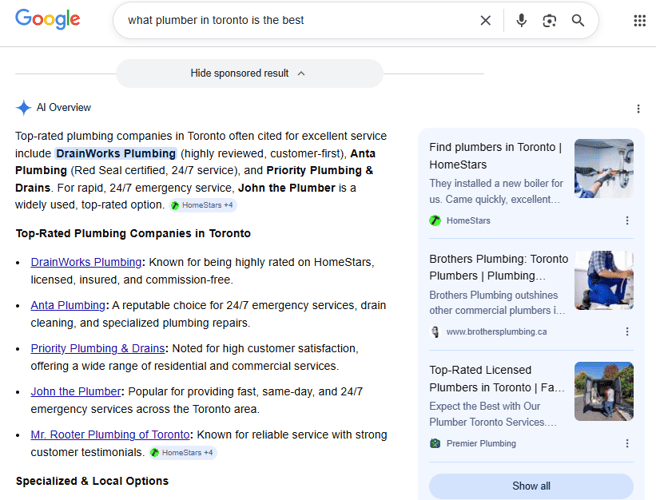The image size is (656, 500).
Task: Follow the Priority Plumbing & Drains link
Action: point(97,348)
